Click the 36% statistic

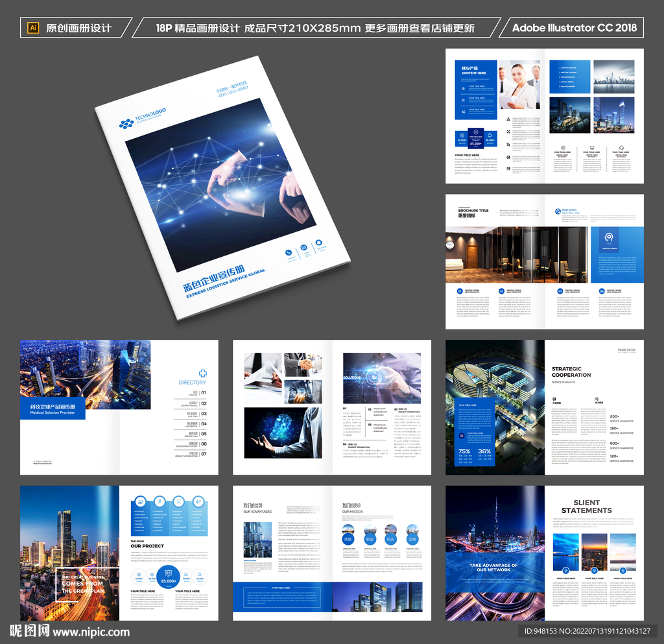click(484, 451)
